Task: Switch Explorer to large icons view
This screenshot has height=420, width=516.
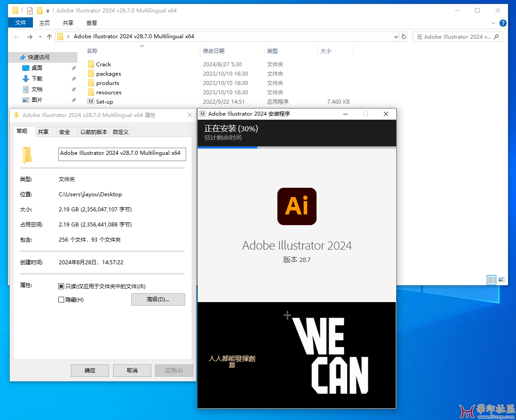Action: (501, 280)
